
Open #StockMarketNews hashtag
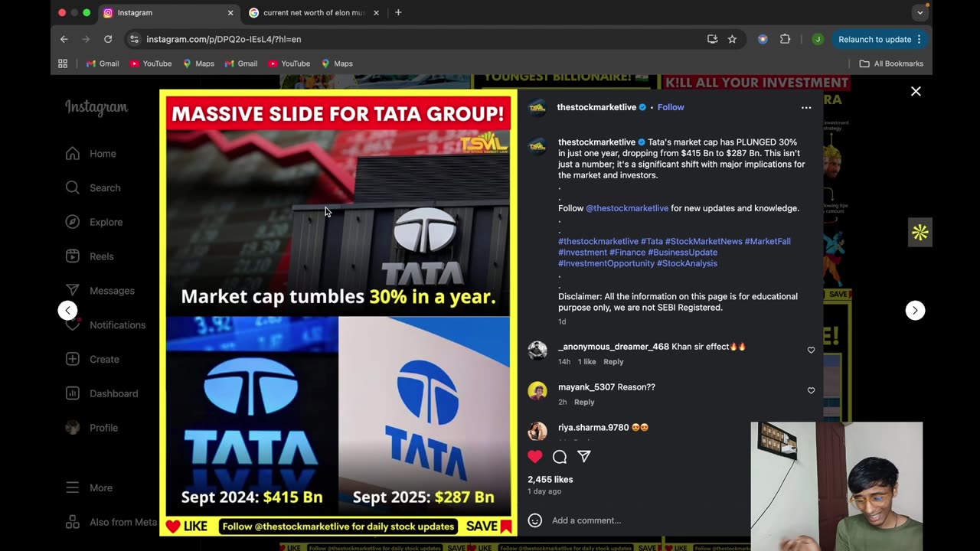coord(704,241)
